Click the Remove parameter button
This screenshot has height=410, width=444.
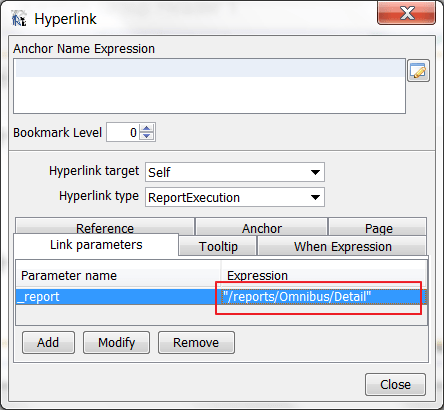point(196,342)
